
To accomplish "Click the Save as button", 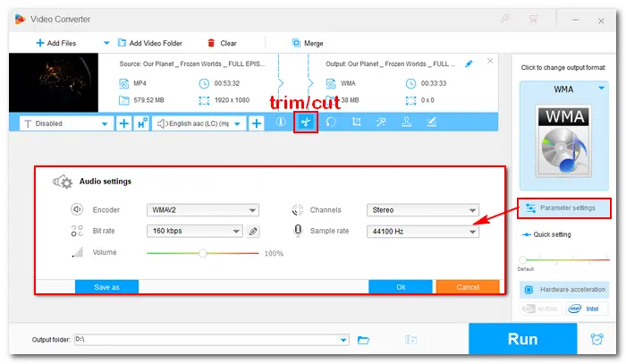I will click(x=106, y=287).
